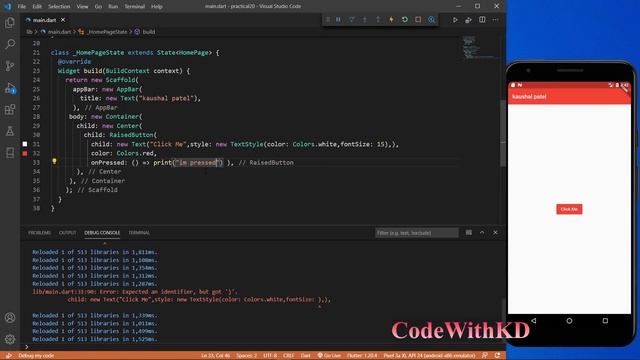
Task: Open the Run and Debug view
Action: click(10, 88)
